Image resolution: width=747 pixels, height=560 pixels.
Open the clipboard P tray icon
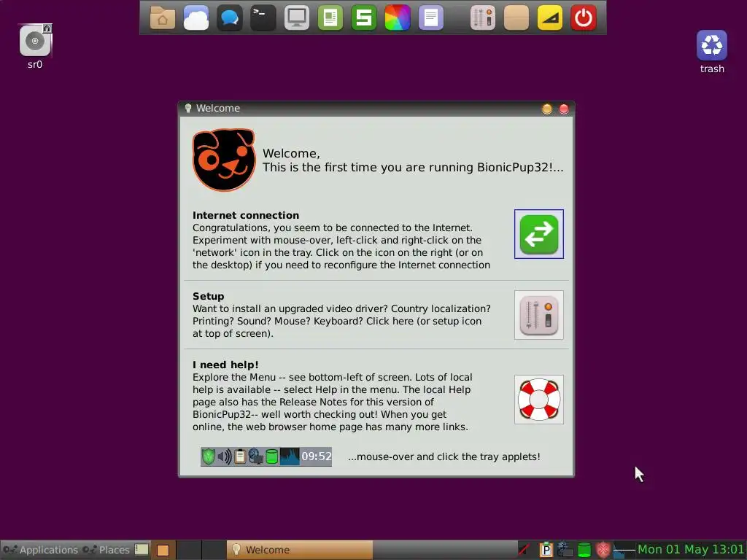point(546,550)
